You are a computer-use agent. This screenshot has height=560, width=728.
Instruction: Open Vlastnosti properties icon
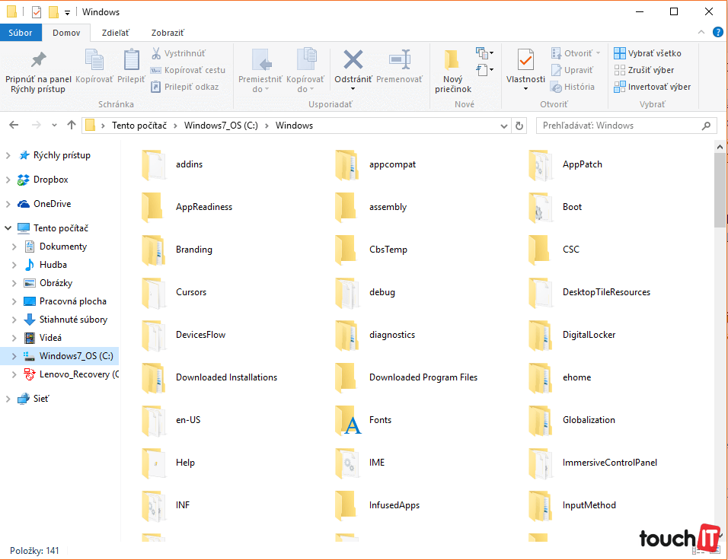coord(525,61)
